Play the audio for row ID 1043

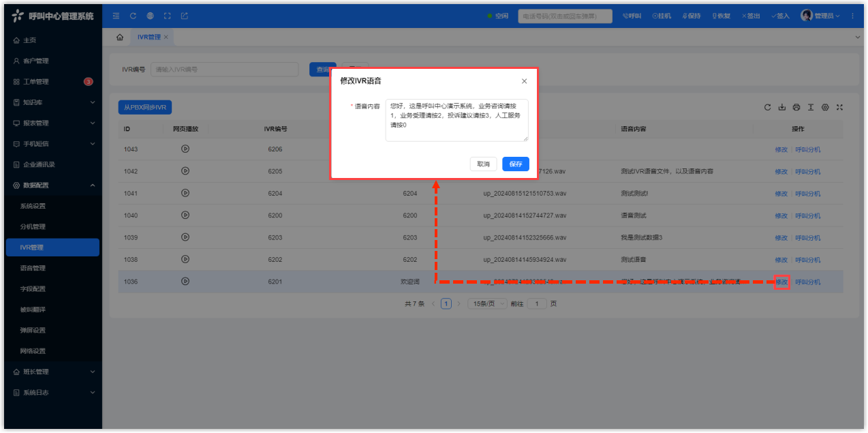coord(185,149)
